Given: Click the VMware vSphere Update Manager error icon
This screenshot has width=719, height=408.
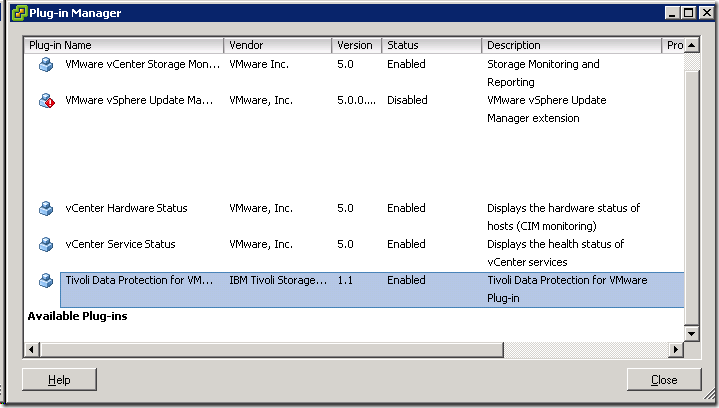Looking at the screenshot, I should pos(46,101).
